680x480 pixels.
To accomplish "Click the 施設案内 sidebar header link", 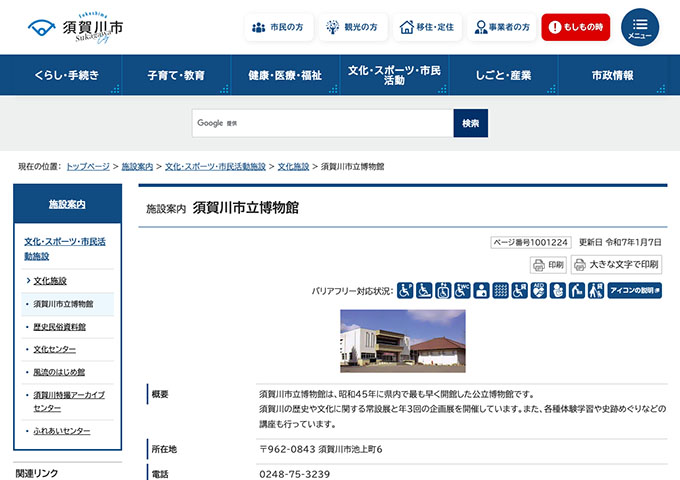I will coord(67,204).
